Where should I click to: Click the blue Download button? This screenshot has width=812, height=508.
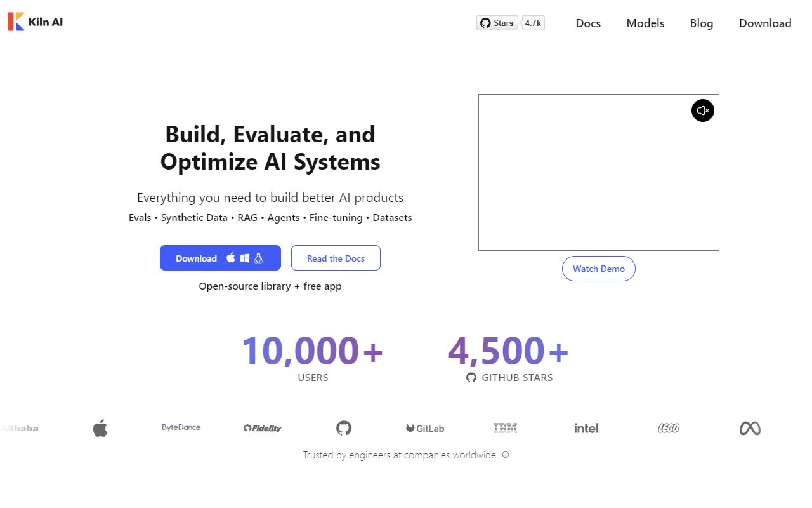coord(219,258)
